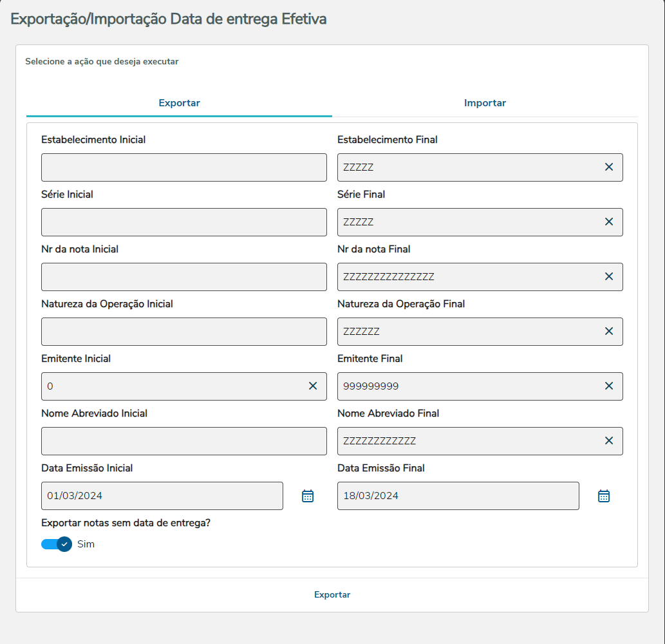Clear the Nr da nota Final field

(608, 277)
